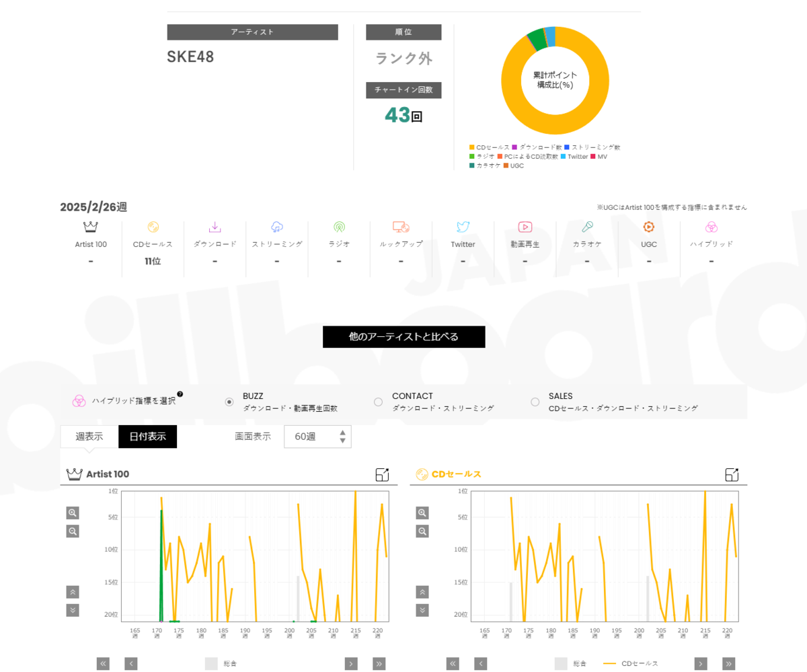This screenshot has width=807, height=672.
Task: Click orange UGC swatch in donut legend
Action: [506, 165]
